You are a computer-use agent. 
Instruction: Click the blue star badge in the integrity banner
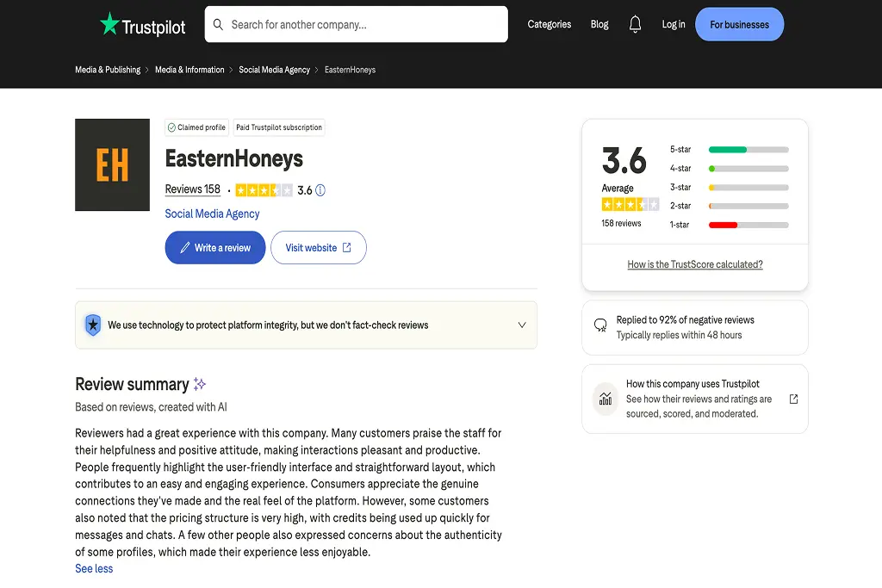coord(93,325)
